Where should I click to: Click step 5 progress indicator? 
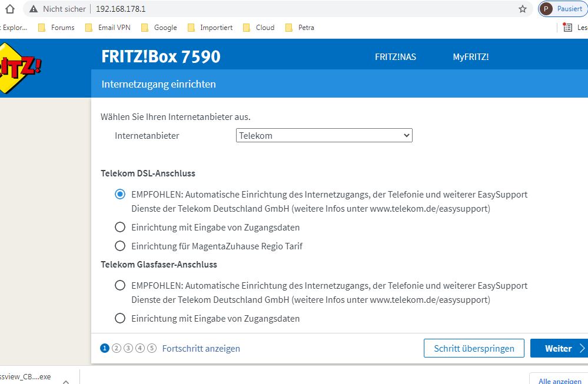pos(152,348)
